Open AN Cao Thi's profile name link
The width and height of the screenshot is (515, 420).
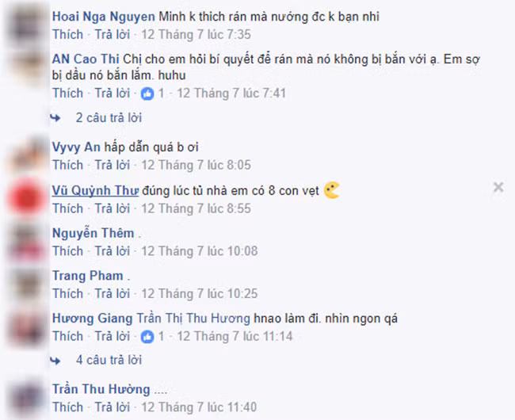point(86,59)
